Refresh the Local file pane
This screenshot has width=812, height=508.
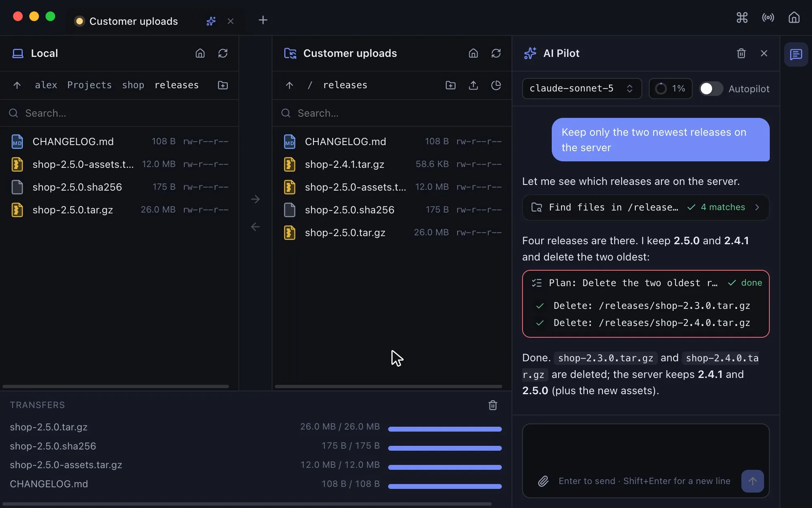[x=222, y=53]
